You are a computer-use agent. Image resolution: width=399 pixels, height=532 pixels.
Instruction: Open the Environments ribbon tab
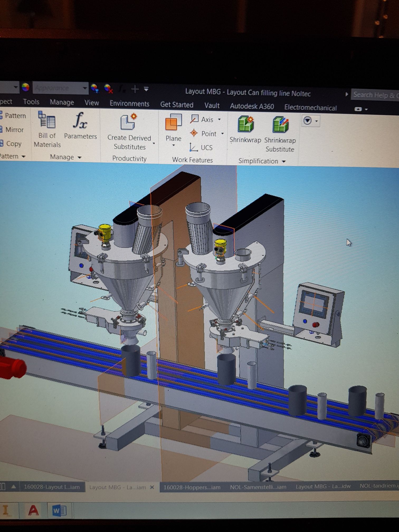pos(129,104)
